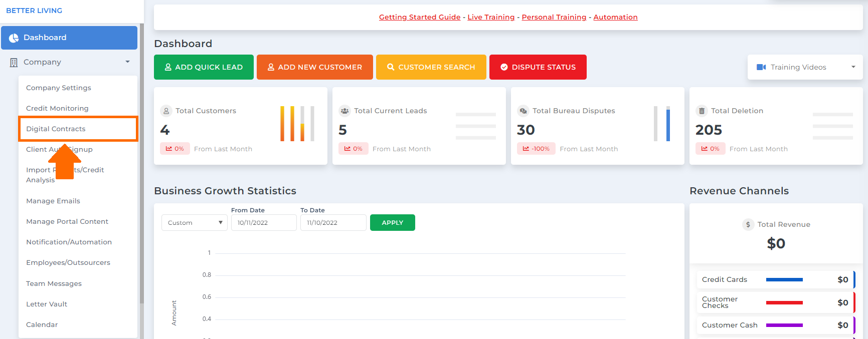Open Manage Emails in sidebar
Viewport: 868px width, 339px height.
53,201
